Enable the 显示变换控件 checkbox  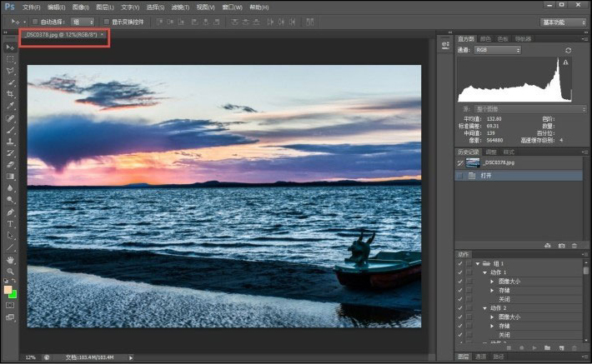(x=107, y=22)
